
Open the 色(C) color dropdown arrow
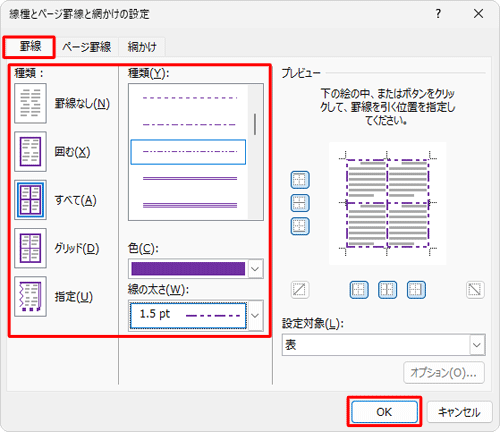click(x=255, y=269)
